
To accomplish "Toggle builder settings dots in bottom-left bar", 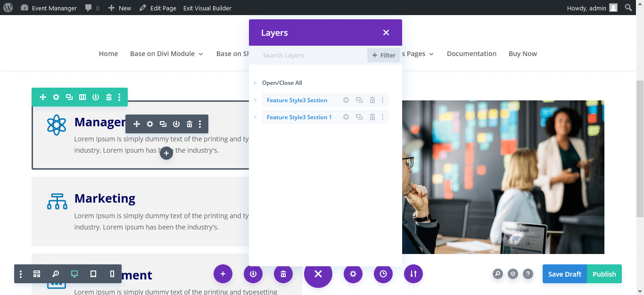I will coord(21,274).
